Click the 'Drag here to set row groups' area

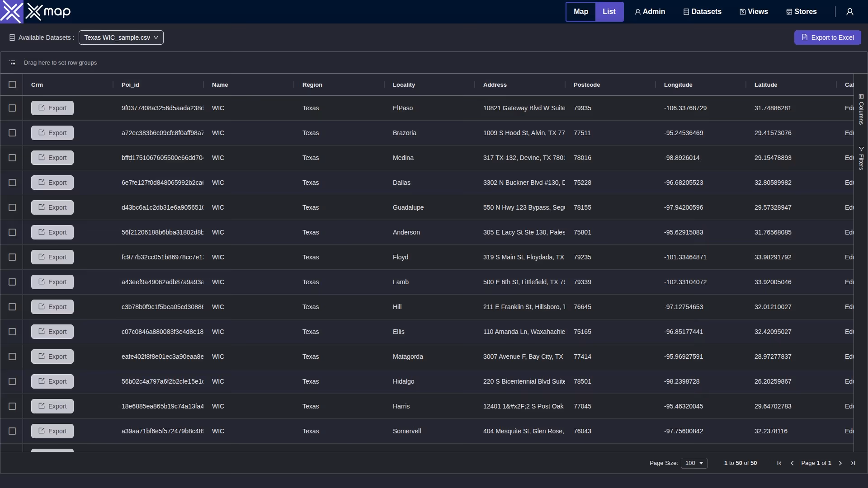60,63
